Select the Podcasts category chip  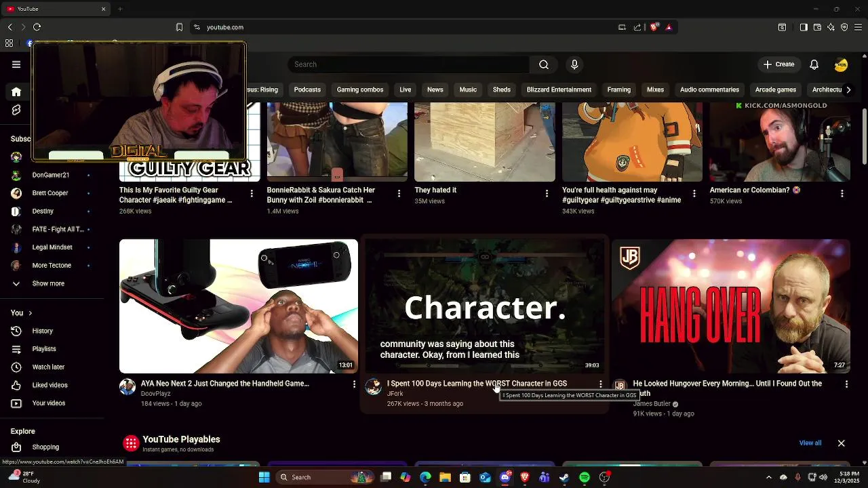307,89
